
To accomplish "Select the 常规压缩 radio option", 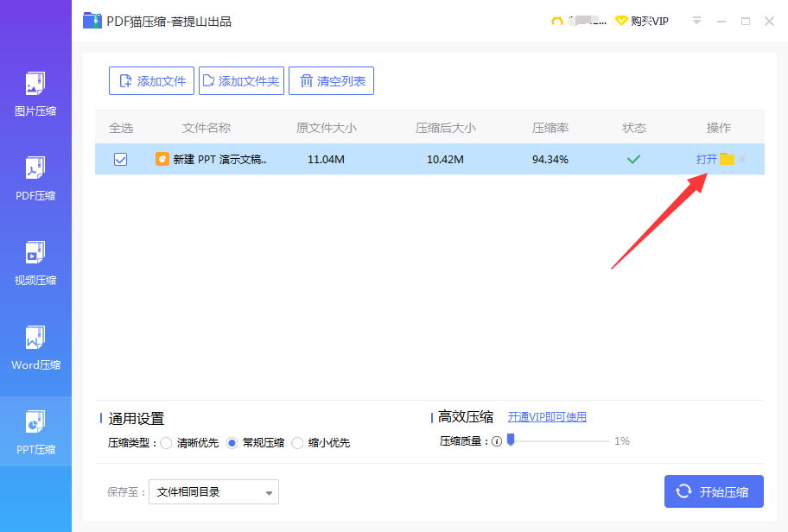I will click(232, 442).
